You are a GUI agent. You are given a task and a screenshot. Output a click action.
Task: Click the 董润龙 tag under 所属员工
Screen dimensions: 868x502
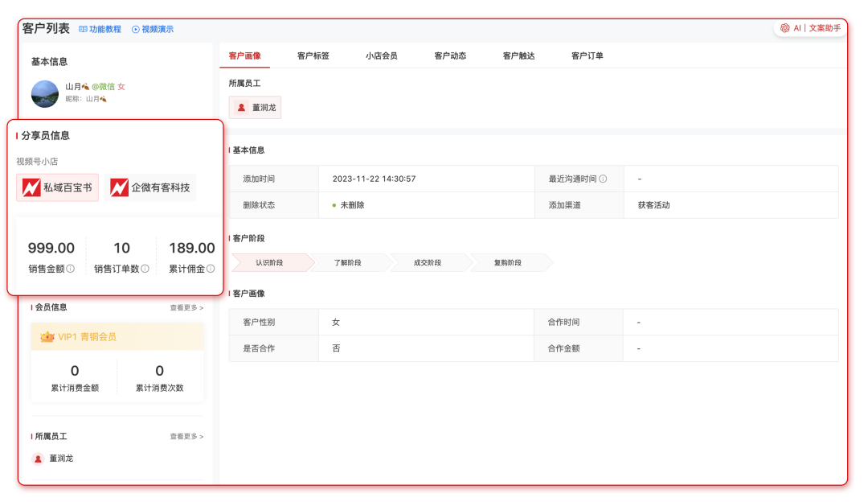[x=256, y=107]
